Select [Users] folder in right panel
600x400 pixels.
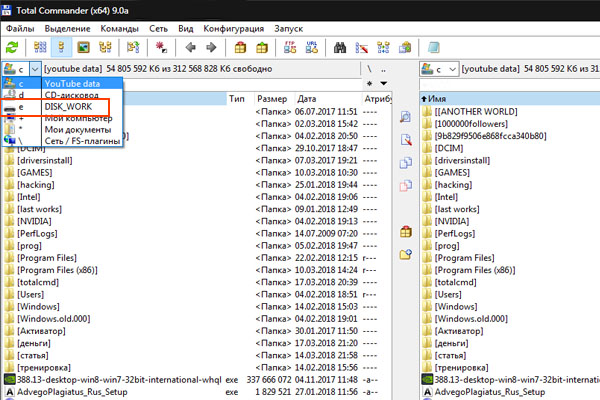tap(448, 294)
